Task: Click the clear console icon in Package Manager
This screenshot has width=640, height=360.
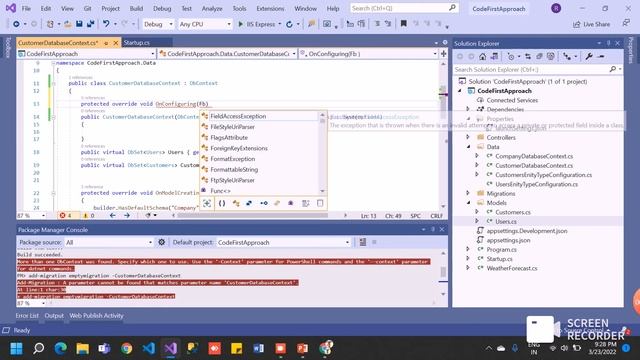Action: coord(362,242)
